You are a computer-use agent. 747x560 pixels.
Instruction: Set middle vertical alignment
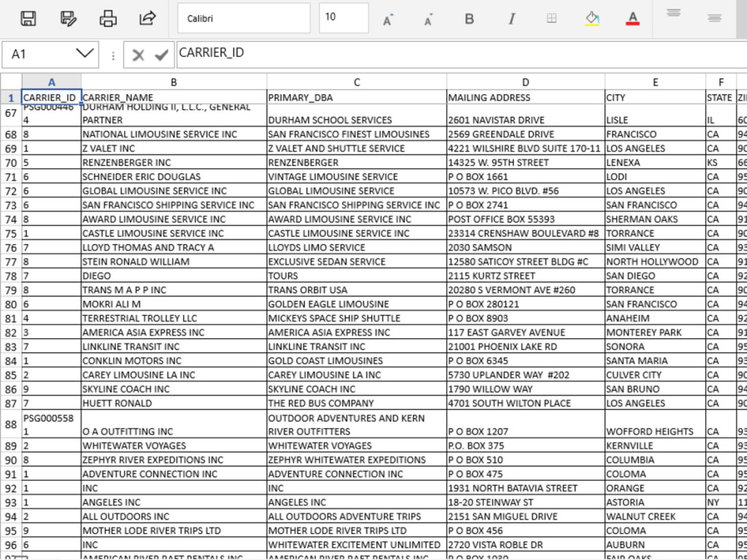(714, 18)
